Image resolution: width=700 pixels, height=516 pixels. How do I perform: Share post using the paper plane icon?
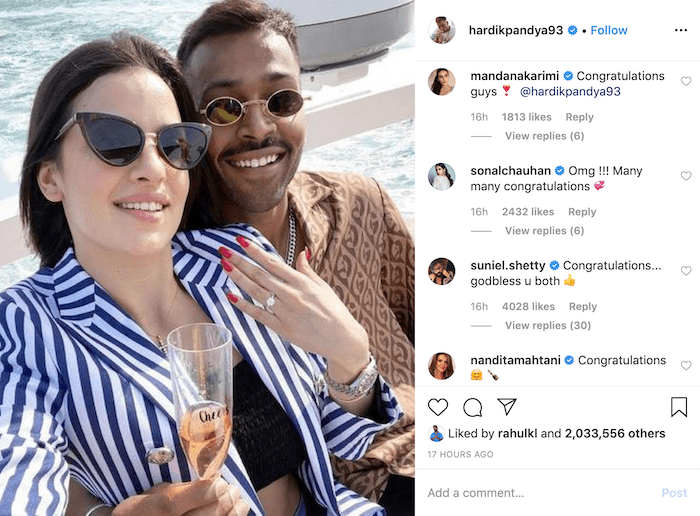(x=507, y=407)
